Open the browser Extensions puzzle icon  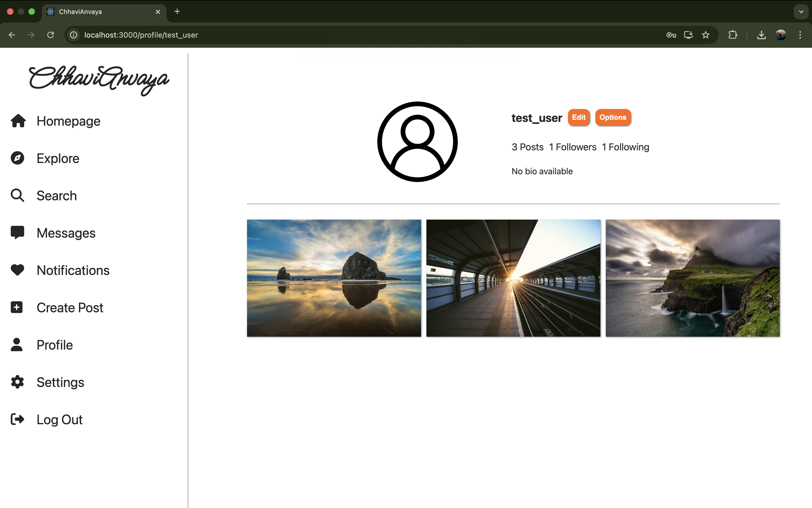click(x=732, y=35)
